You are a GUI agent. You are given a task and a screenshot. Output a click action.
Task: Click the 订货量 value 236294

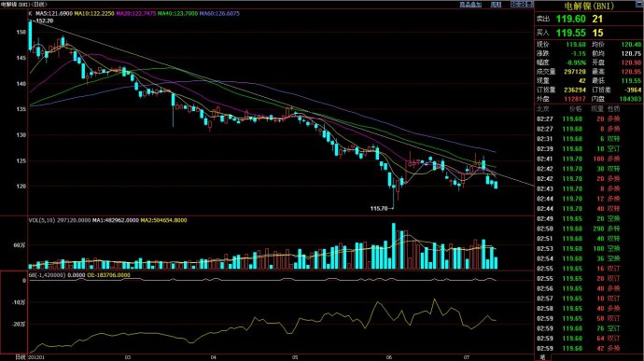point(575,90)
